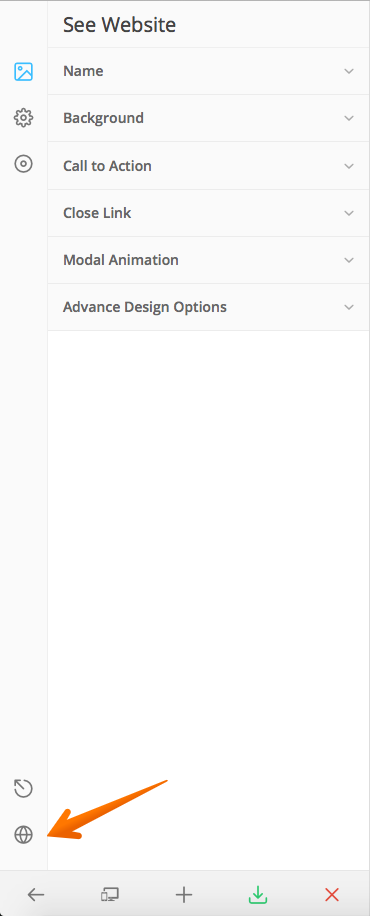This screenshot has height=916, width=370.
Task: Click the green save download icon
Action: (x=258, y=894)
